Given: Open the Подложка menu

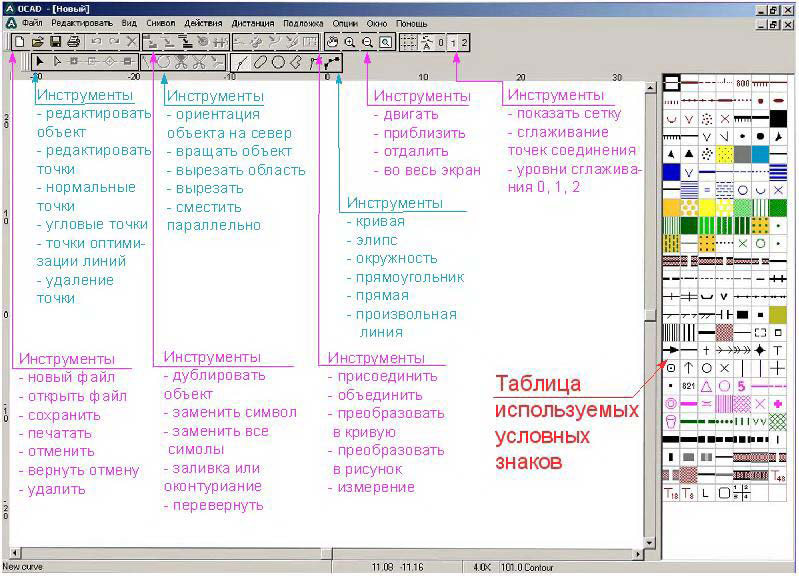Looking at the screenshot, I should pos(303,23).
